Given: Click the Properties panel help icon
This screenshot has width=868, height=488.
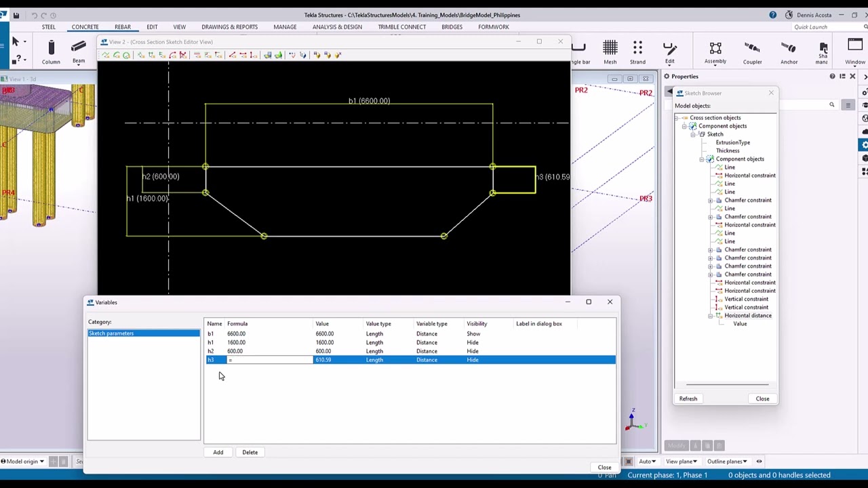Looking at the screenshot, I should pyautogui.click(x=832, y=77).
